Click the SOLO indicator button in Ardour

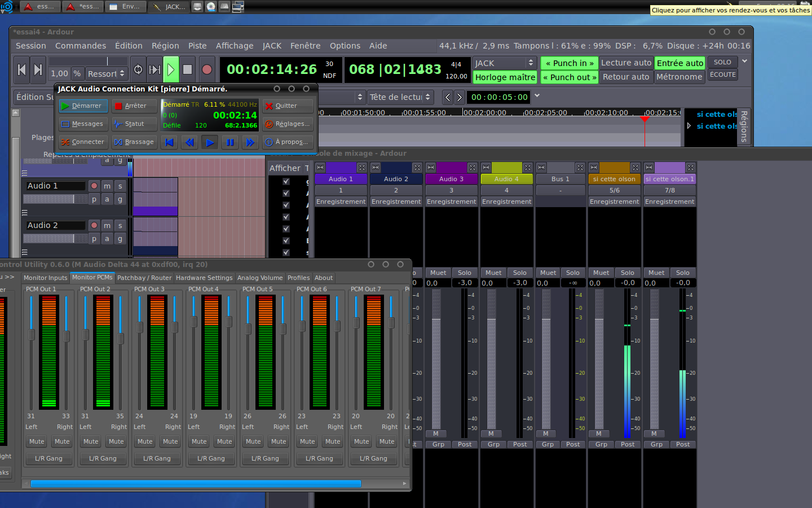click(x=722, y=62)
